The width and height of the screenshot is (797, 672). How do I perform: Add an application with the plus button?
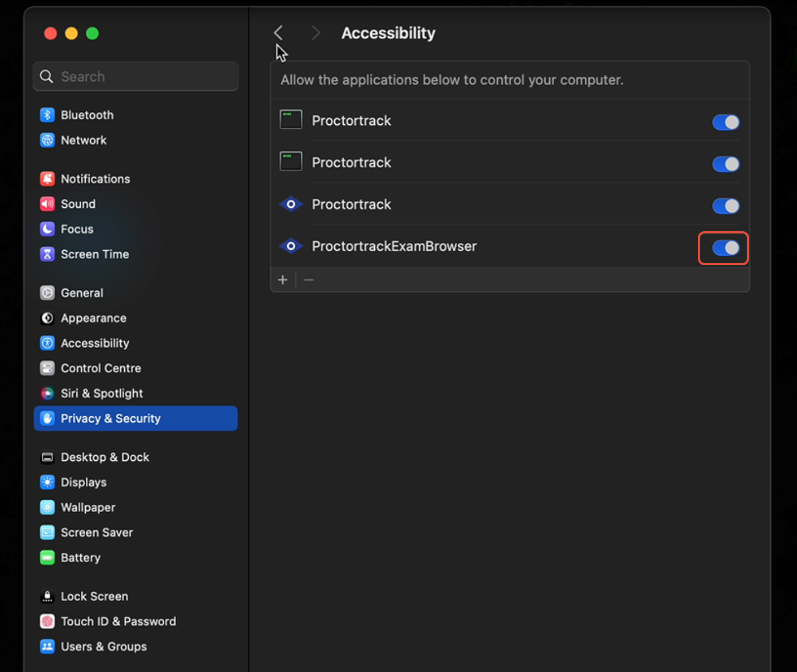(283, 280)
